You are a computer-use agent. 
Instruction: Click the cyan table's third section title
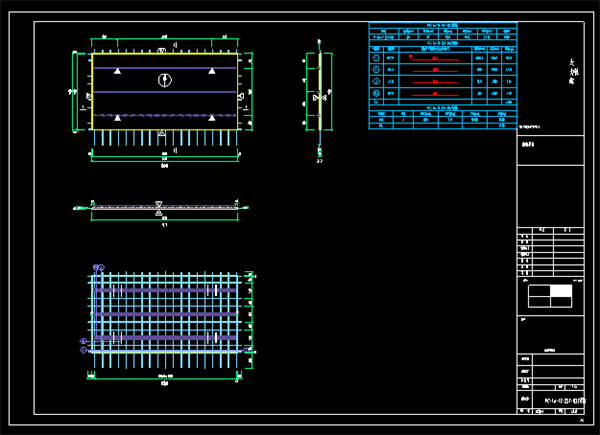(442, 108)
